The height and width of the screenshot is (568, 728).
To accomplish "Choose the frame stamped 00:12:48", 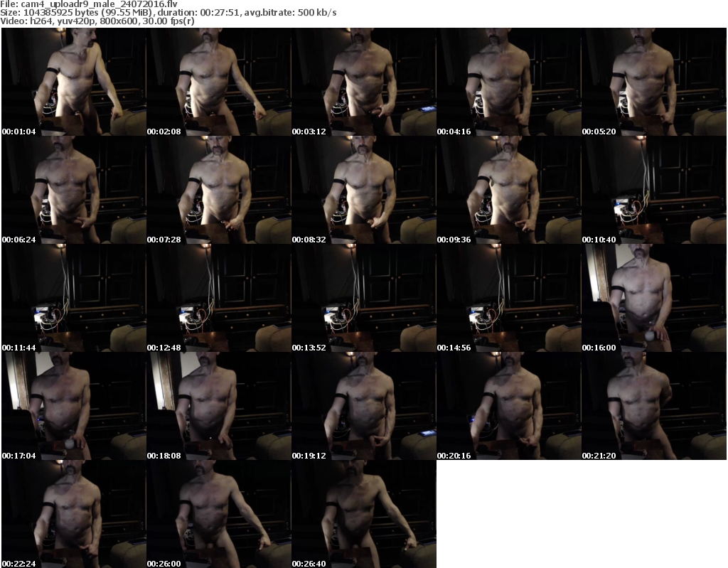I will tap(219, 298).
